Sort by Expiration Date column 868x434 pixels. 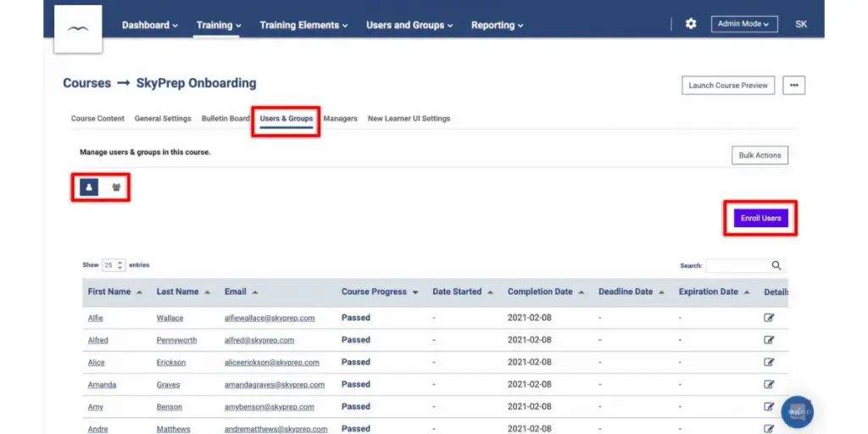pyautogui.click(x=715, y=292)
